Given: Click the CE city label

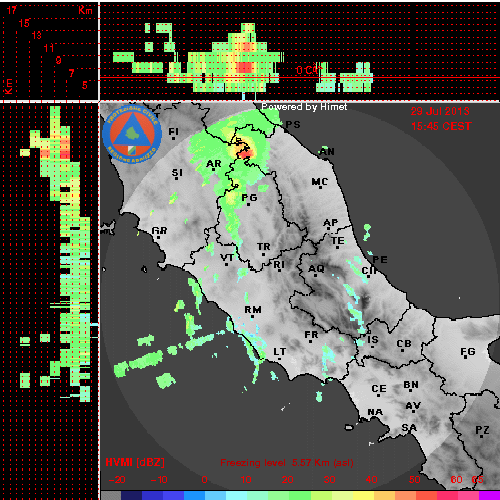Looking at the screenshot, I should [379, 389].
